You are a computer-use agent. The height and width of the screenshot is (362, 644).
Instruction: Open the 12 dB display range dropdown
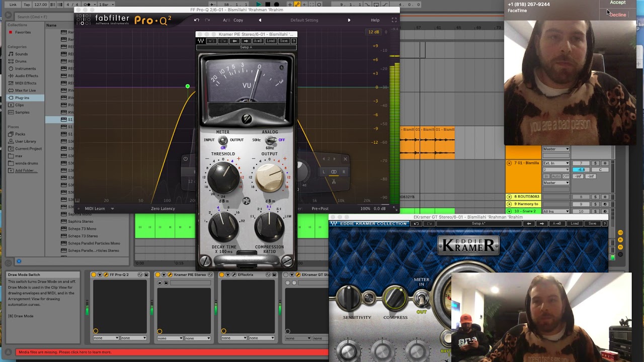(374, 32)
